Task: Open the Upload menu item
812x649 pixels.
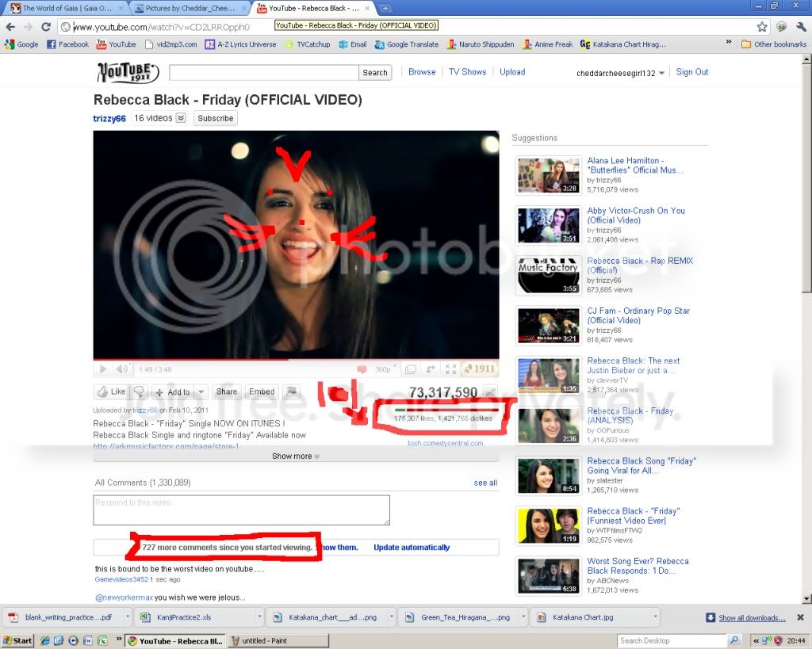Action: coord(512,72)
